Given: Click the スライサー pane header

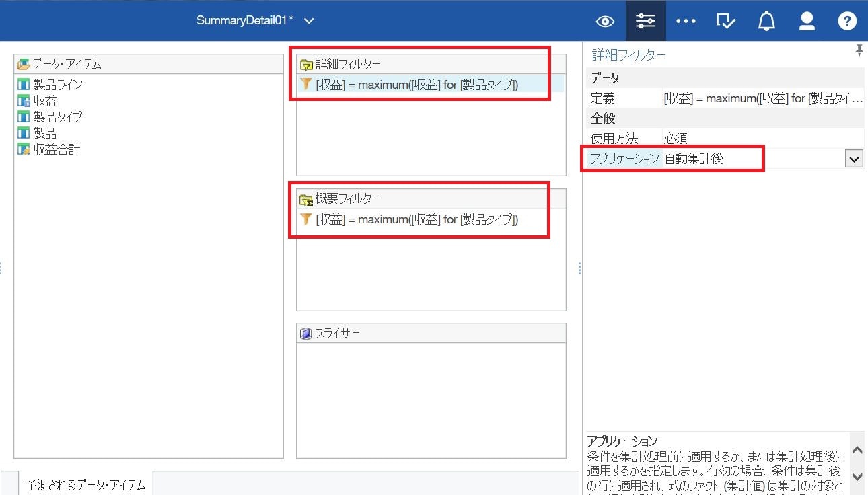Looking at the screenshot, I should (x=431, y=333).
